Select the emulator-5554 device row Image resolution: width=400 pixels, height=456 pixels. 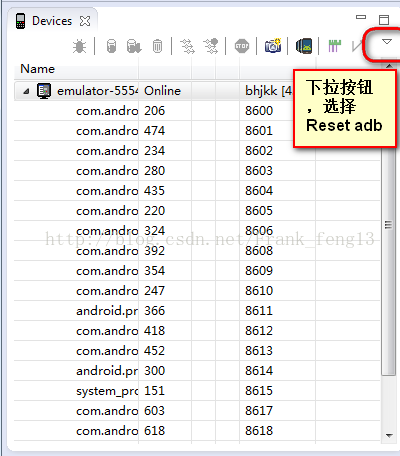point(197,91)
